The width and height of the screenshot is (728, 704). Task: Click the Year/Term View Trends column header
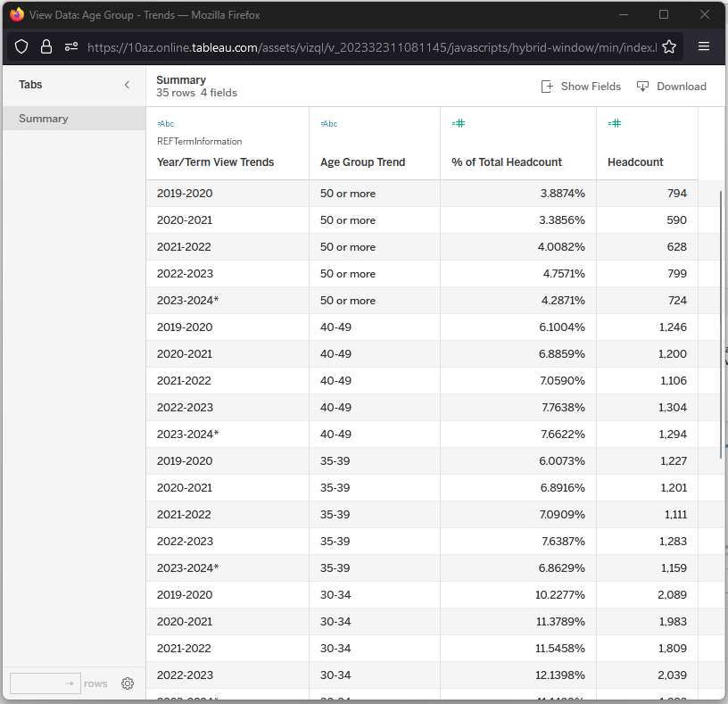coord(215,162)
